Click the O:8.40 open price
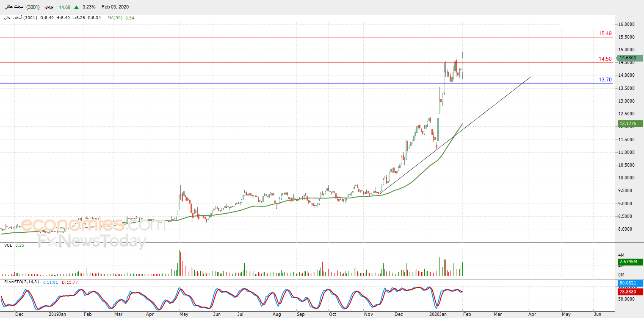 47,18
